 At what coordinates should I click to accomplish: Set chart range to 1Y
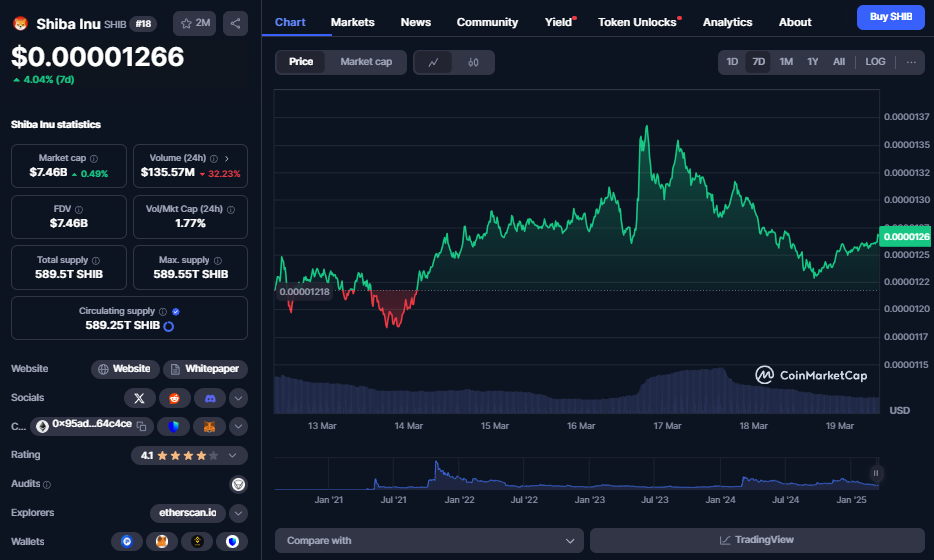pyautogui.click(x=812, y=62)
